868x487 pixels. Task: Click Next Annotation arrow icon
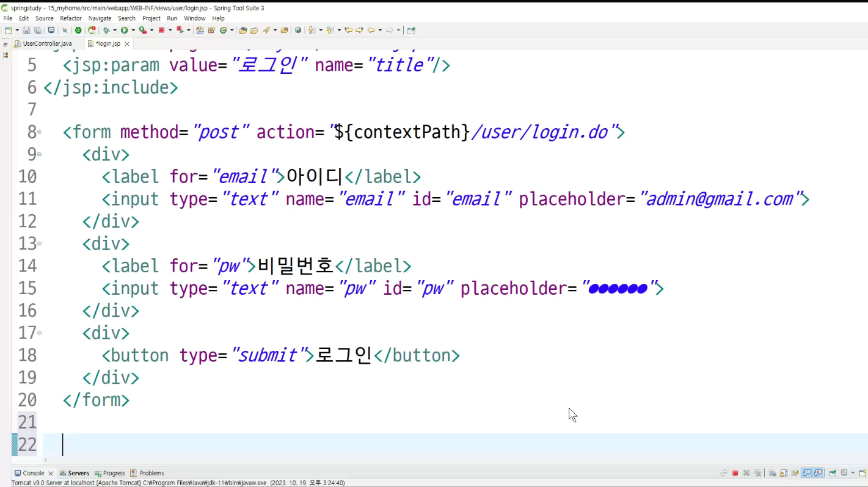(x=312, y=30)
